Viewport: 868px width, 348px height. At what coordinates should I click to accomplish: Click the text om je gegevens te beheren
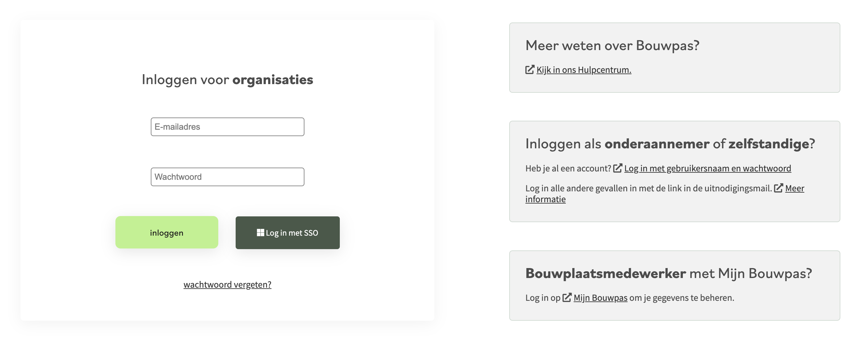coord(682,298)
